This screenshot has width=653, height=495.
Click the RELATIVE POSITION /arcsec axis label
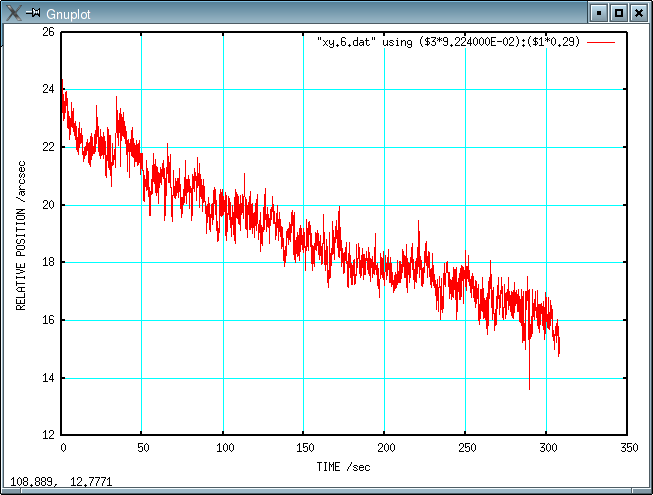tap(21, 236)
